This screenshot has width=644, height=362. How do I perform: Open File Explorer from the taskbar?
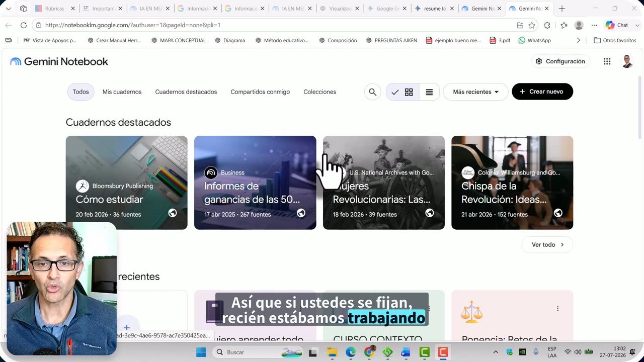333,352
